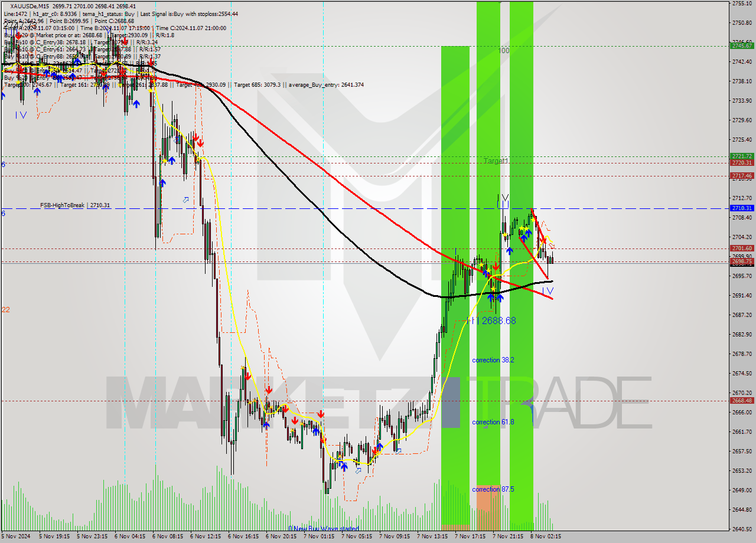Click the '7 Nov 13:15' time label
This screenshot has height=543, width=756.
[432, 537]
